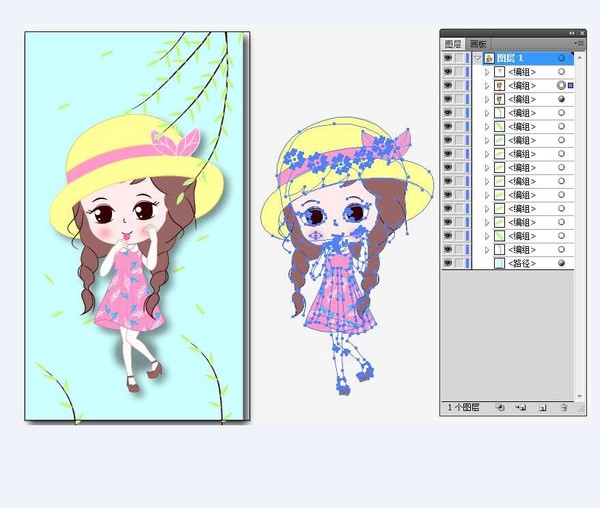Click the light-blue thumbnail of <路径> row
600x508 pixels.
[x=499, y=263]
